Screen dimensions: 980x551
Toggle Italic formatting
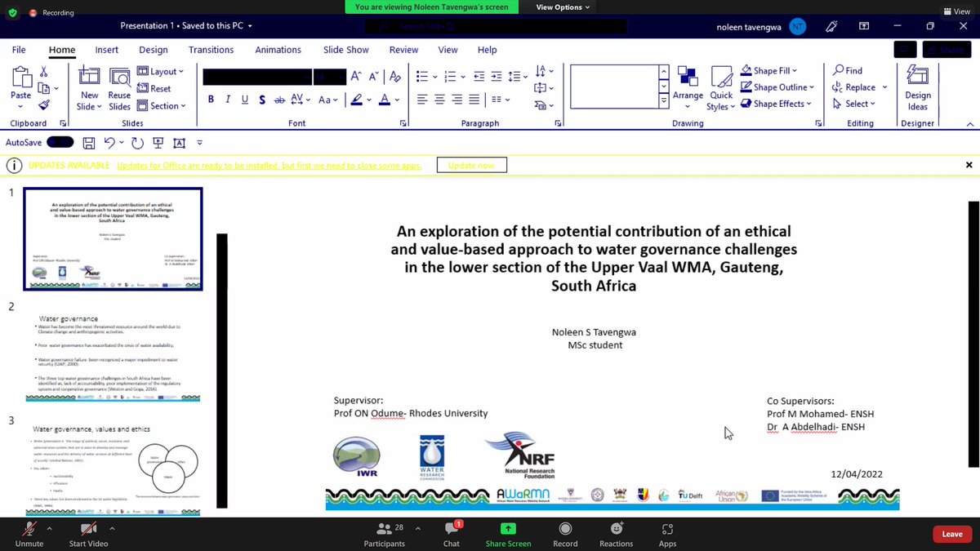tap(228, 100)
